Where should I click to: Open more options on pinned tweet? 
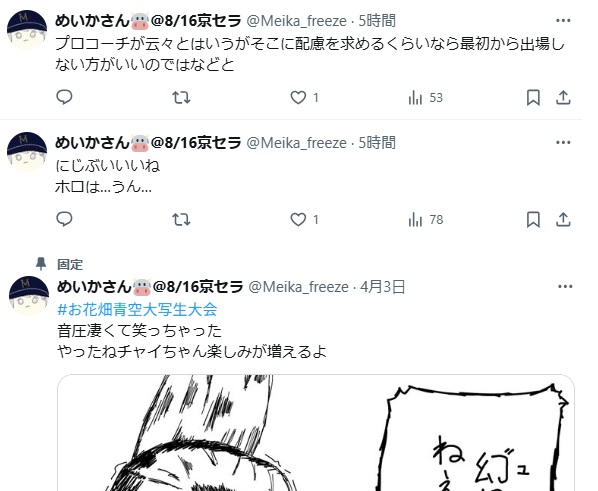pos(565,287)
